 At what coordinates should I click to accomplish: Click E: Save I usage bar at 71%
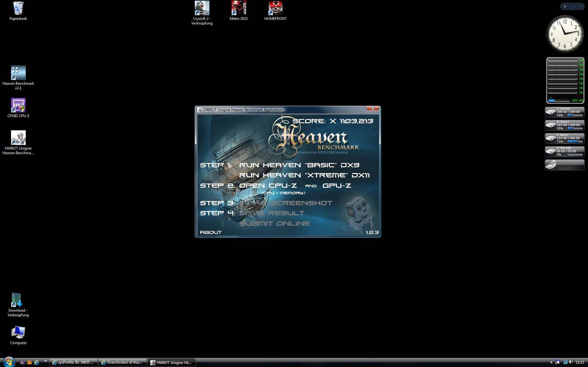point(575,141)
